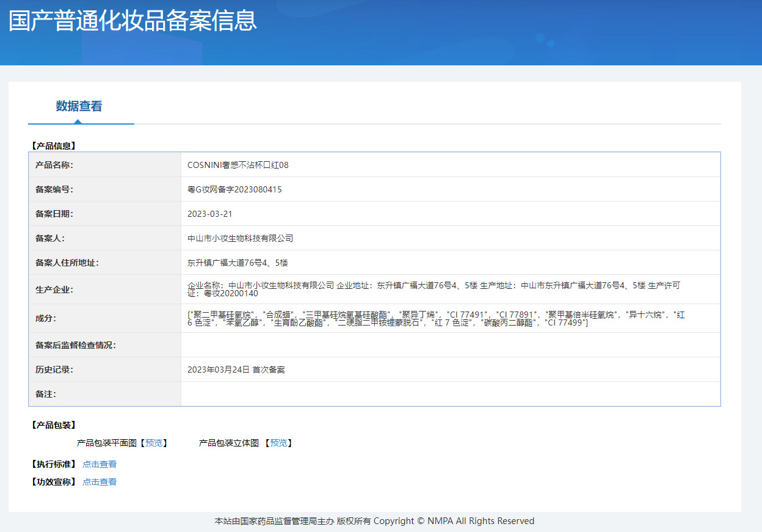The height and width of the screenshot is (532, 762).
Task: Open 执行标准 via 点击查看 link
Action: (100, 464)
